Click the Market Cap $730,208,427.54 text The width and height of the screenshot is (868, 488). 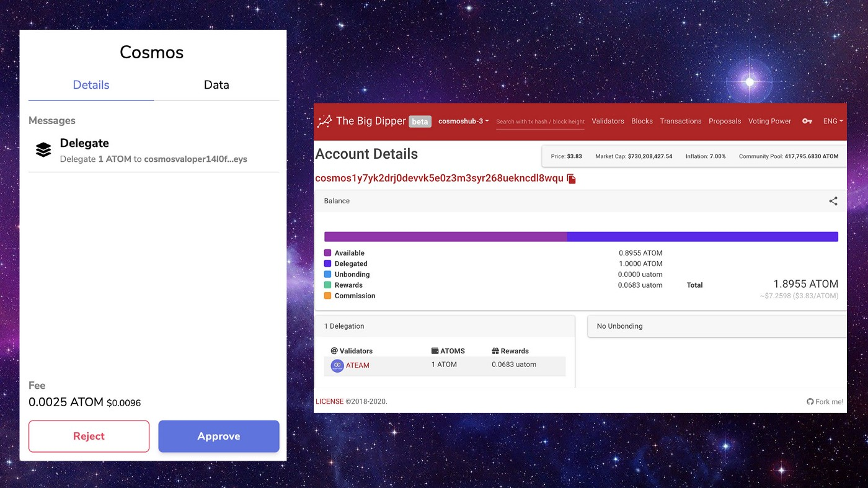(x=634, y=156)
